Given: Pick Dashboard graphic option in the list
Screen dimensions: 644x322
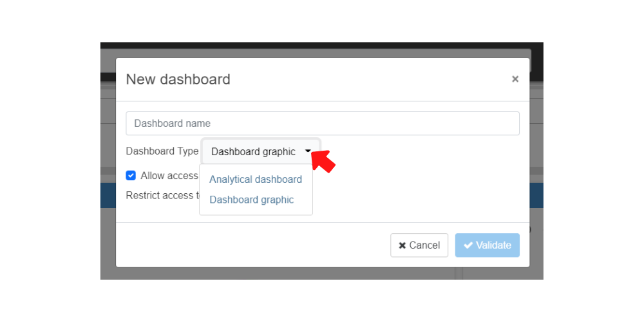Looking at the screenshot, I should (251, 200).
